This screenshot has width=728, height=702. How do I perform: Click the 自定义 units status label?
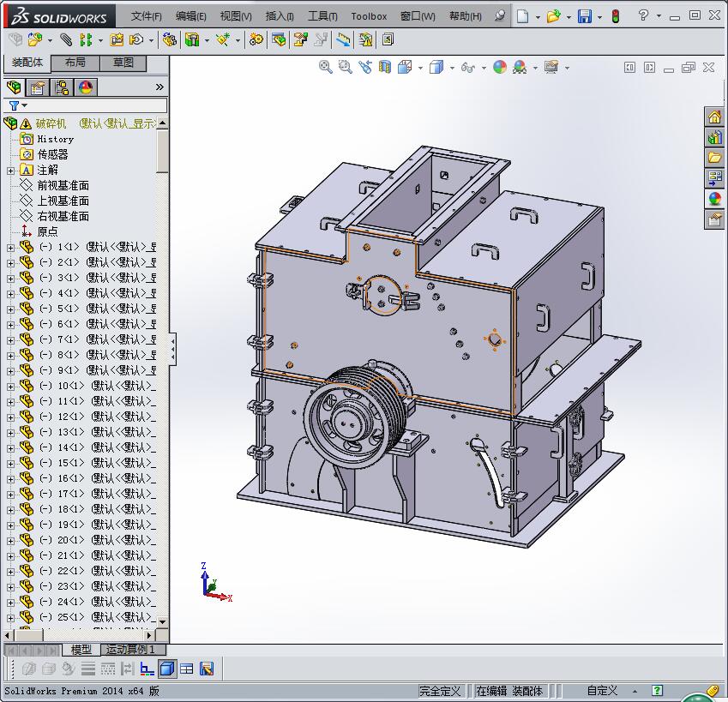(602, 691)
